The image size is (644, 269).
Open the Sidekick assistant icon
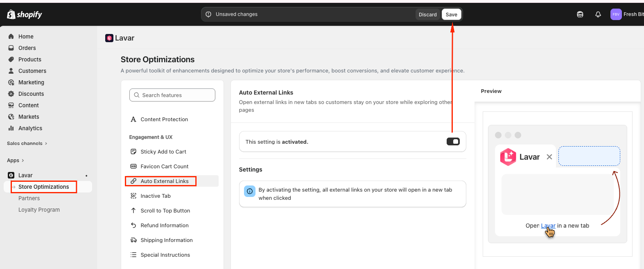(x=580, y=14)
